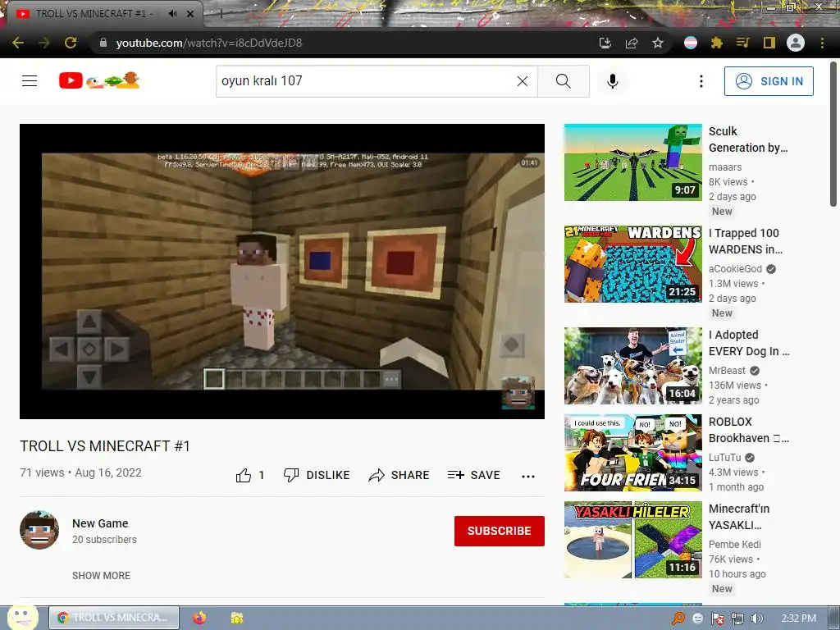Toggle Chrome side panel
840x630 pixels.
coord(769,43)
